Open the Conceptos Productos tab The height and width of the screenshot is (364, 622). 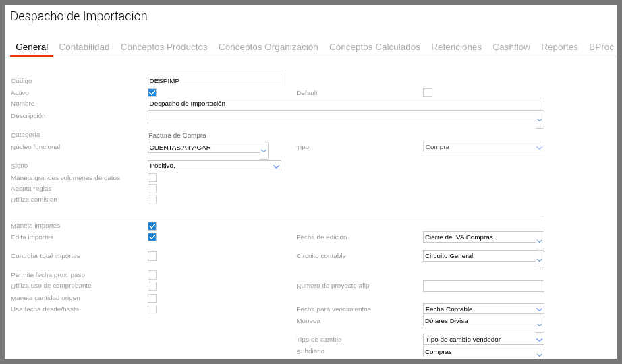pos(164,47)
